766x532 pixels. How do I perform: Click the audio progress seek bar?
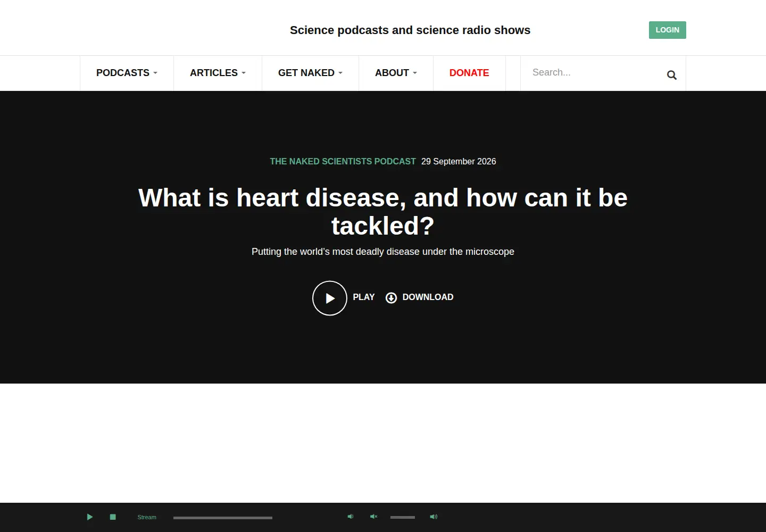(223, 518)
